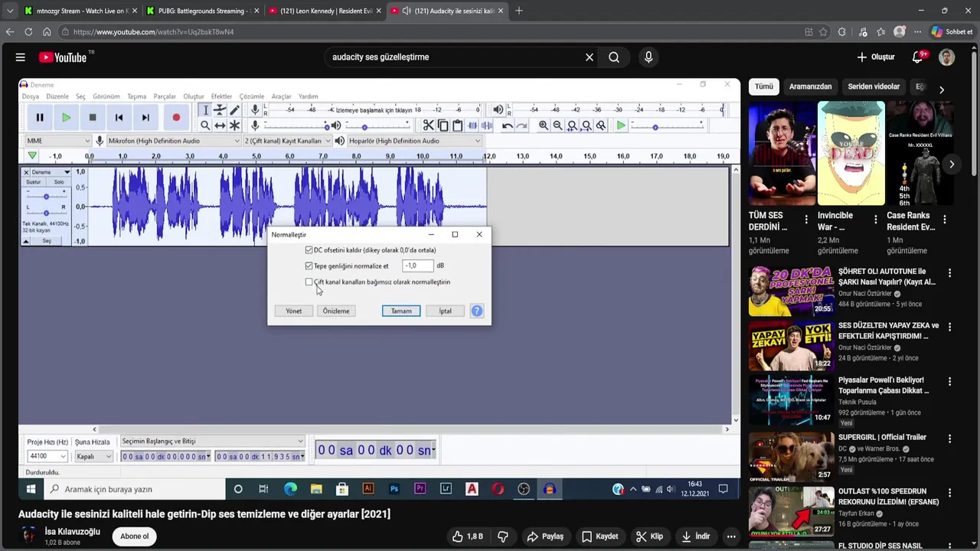Toggle the track's Sustur (mute) button
Image resolution: width=980 pixels, height=551 pixels.
tap(34, 182)
